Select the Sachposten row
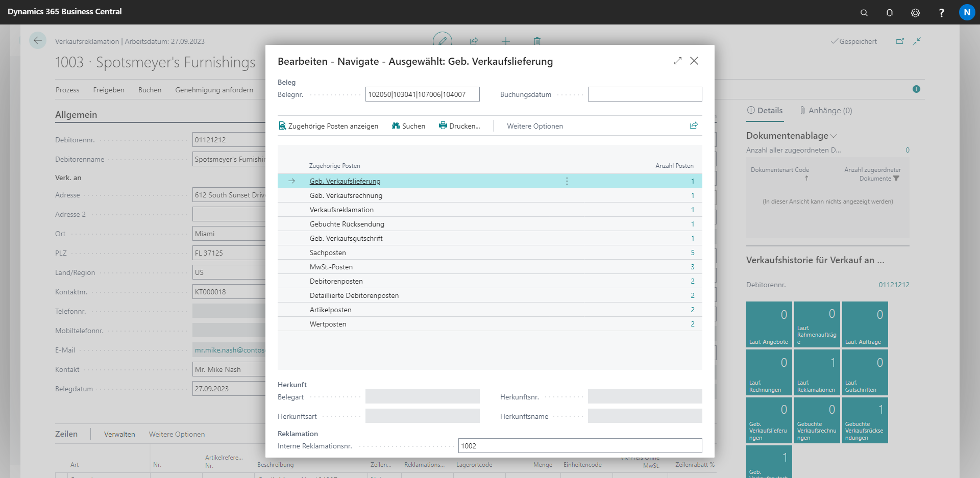The height and width of the screenshot is (478, 980). (490, 253)
